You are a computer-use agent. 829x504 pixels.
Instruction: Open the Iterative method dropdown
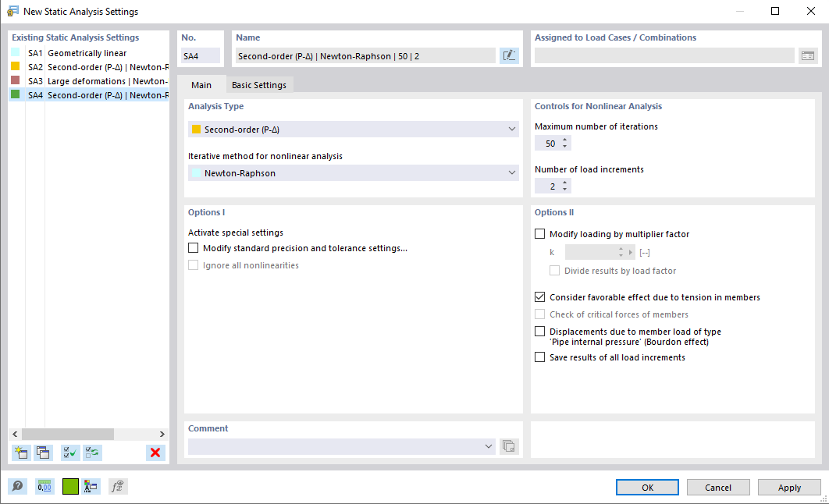click(513, 171)
